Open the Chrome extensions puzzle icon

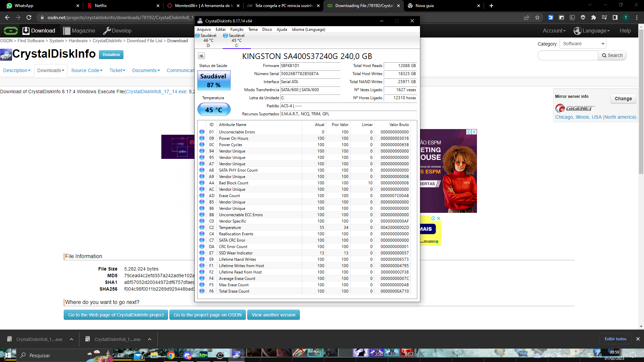tap(594, 17)
